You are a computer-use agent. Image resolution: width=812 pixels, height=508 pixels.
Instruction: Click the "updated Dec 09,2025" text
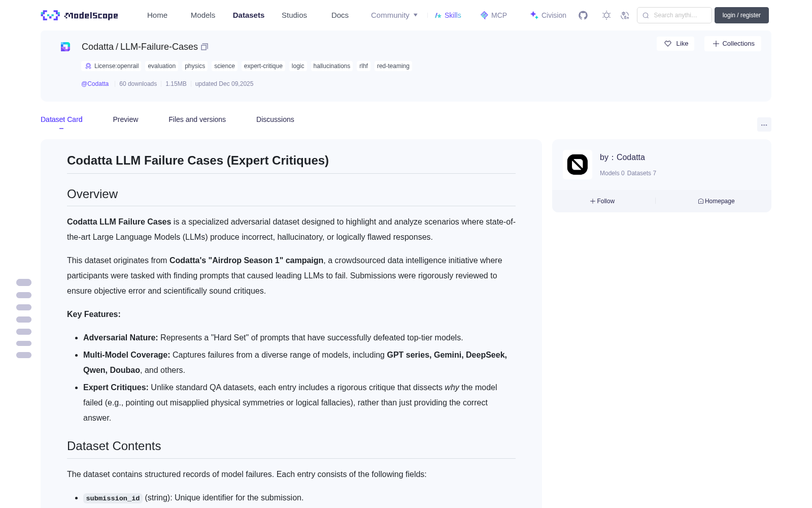[224, 84]
